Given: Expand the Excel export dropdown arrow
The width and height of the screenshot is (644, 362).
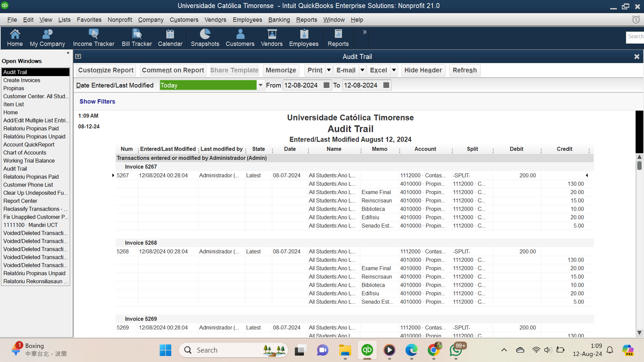Looking at the screenshot, I should pyautogui.click(x=394, y=70).
